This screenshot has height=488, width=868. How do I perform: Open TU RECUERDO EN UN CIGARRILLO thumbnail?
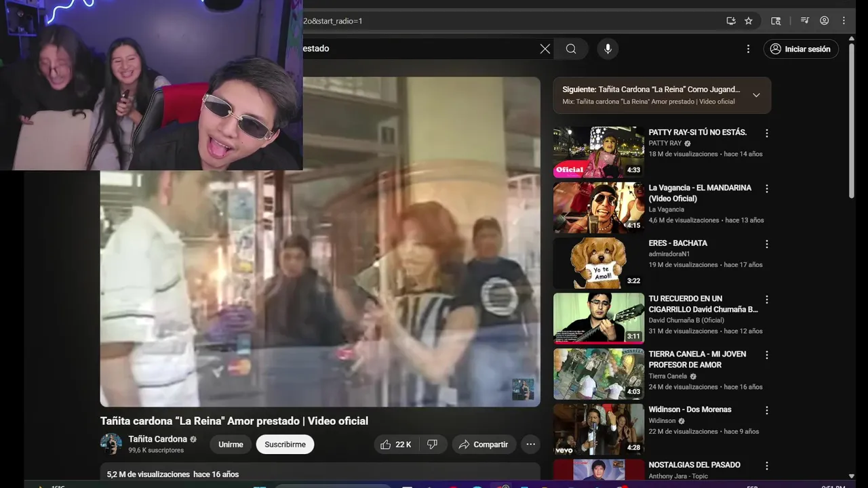point(599,319)
